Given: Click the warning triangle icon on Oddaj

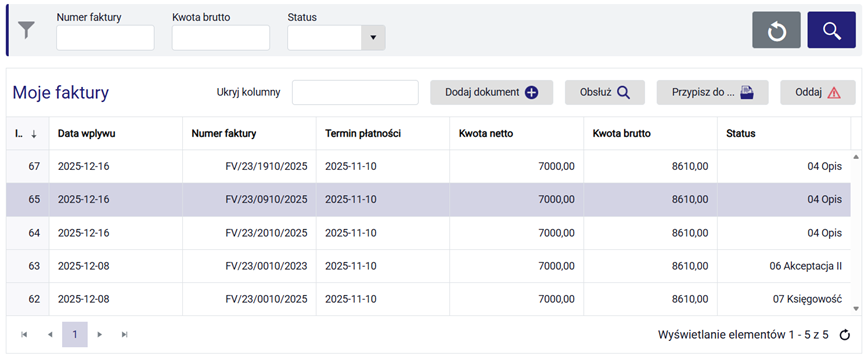Looking at the screenshot, I should click(834, 93).
